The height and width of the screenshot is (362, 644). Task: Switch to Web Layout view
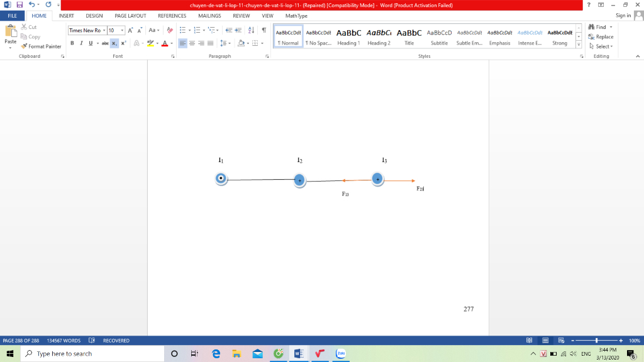(x=562, y=341)
